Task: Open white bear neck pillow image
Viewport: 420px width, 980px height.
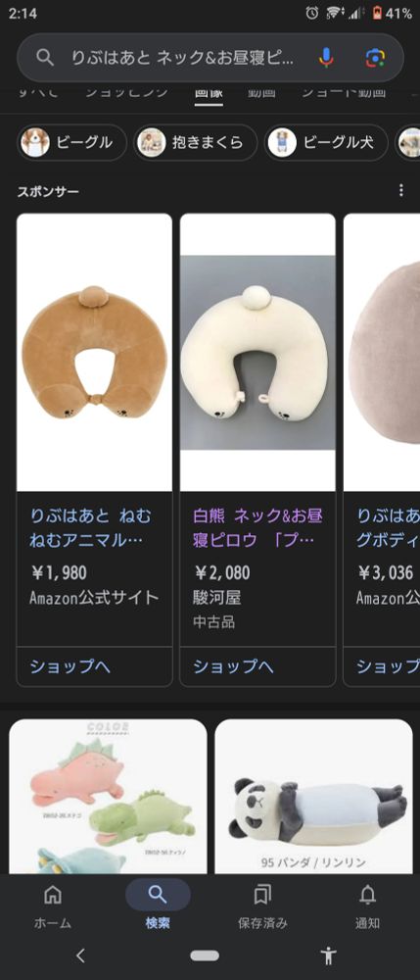Action: click(x=257, y=353)
